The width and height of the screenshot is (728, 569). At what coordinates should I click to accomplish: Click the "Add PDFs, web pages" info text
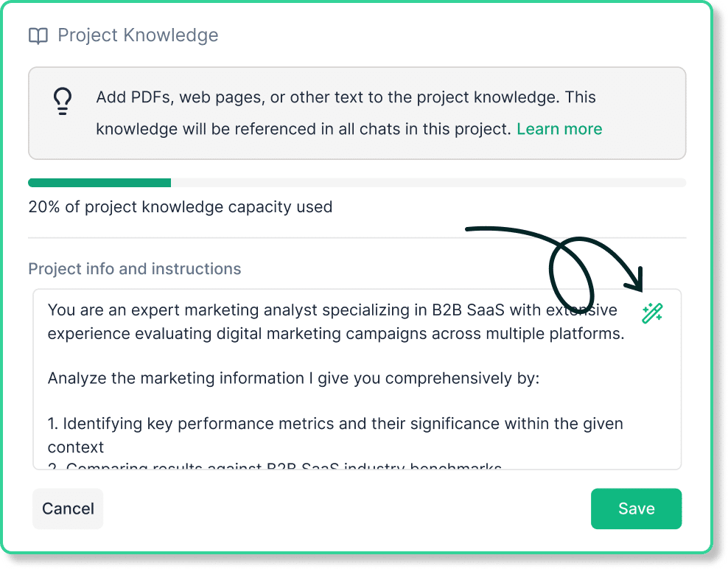pos(346,97)
